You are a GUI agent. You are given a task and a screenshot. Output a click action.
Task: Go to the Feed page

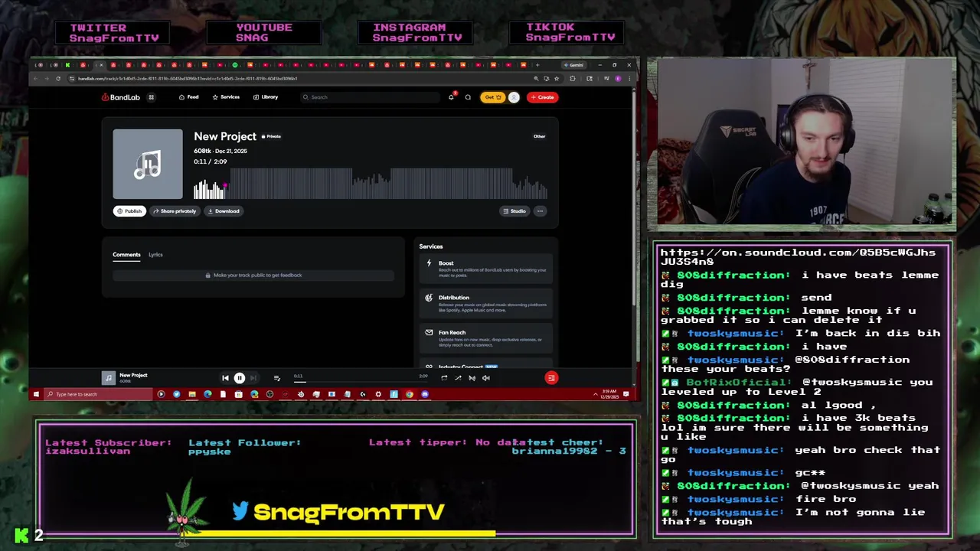pyautogui.click(x=188, y=97)
